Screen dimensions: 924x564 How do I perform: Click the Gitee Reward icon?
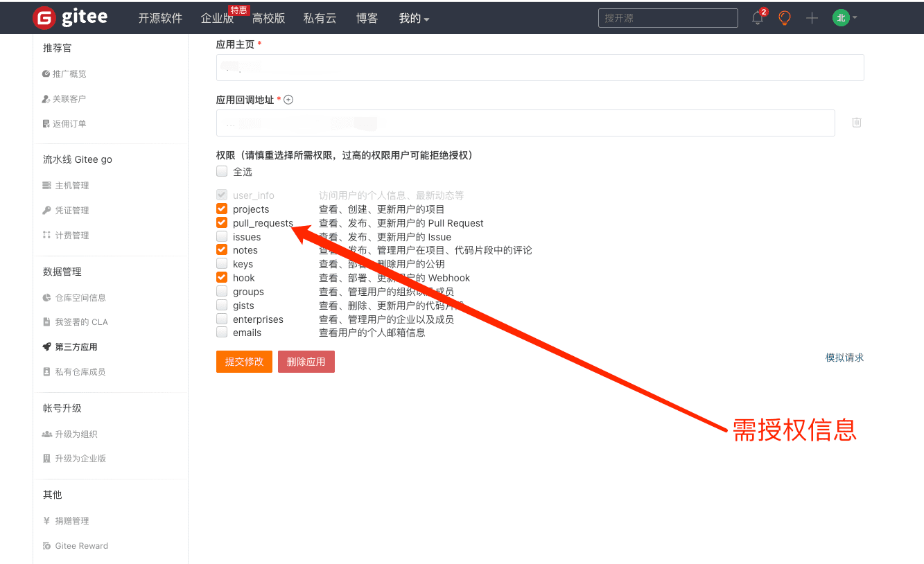coord(46,546)
